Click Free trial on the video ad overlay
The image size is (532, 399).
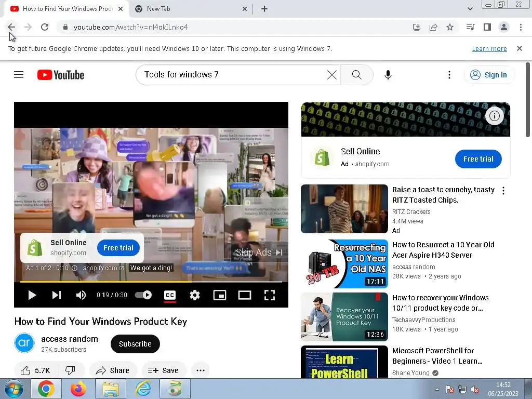click(118, 248)
